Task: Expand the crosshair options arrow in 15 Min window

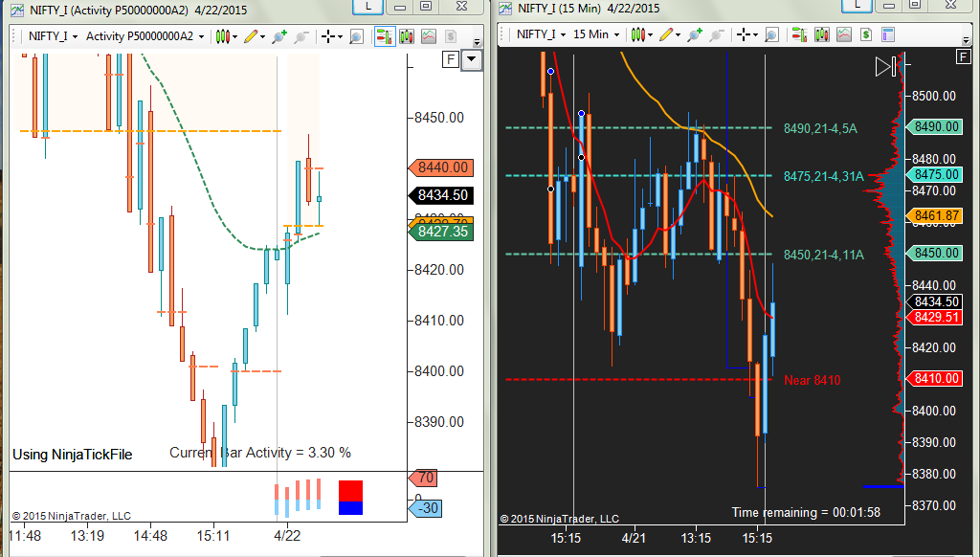Action: (x=755, y=35)
